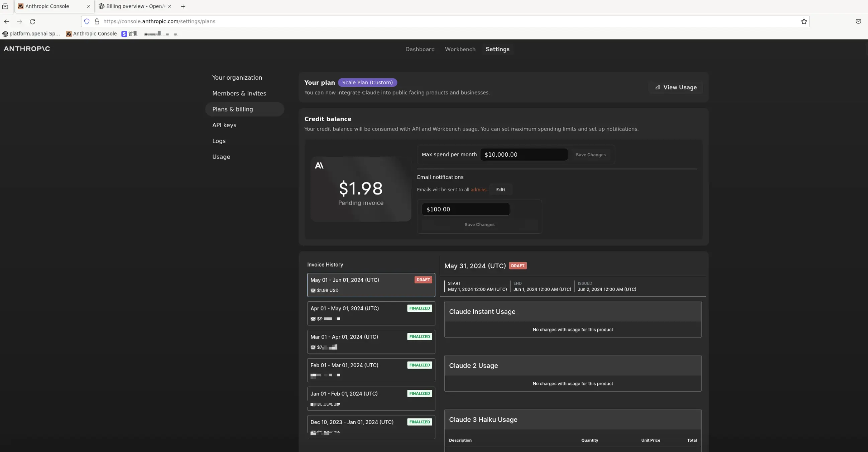Select the Apr 01 - May 01 invoice

click(x=371, y=313)
